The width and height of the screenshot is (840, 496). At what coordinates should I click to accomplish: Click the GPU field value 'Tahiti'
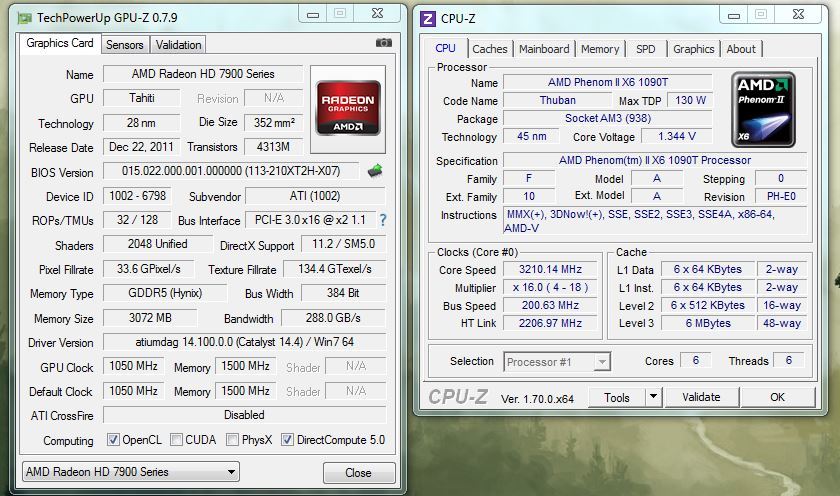pyautogui.click(x=141, y=98)
